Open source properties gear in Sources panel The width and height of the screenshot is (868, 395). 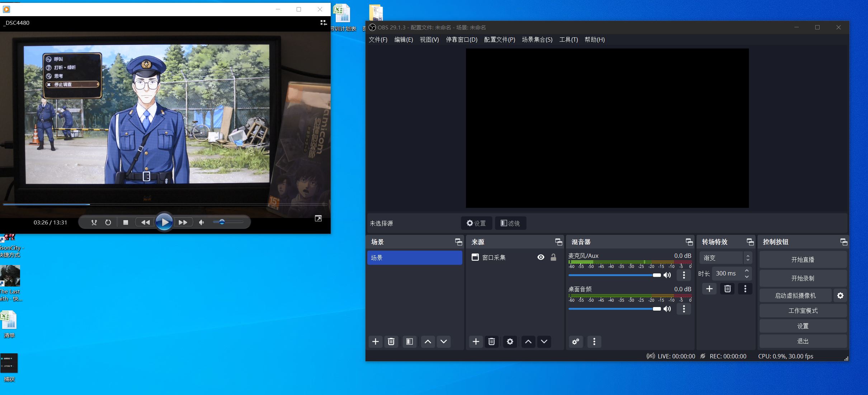510,341
